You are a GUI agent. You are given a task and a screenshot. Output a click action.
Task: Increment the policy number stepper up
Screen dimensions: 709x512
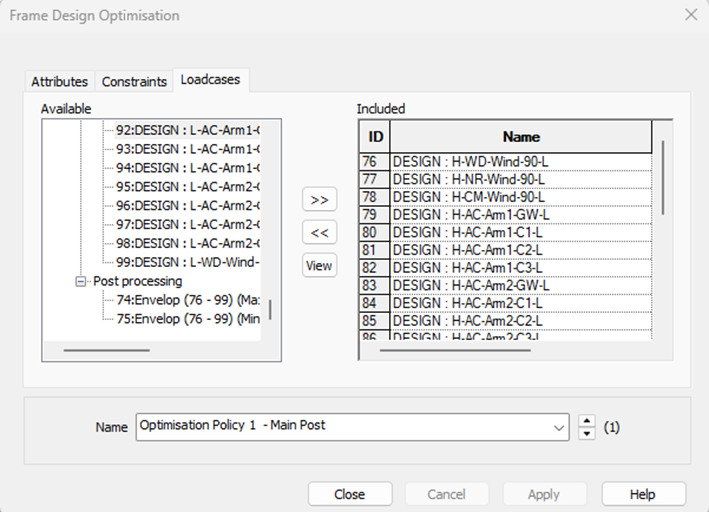[587, 420]
